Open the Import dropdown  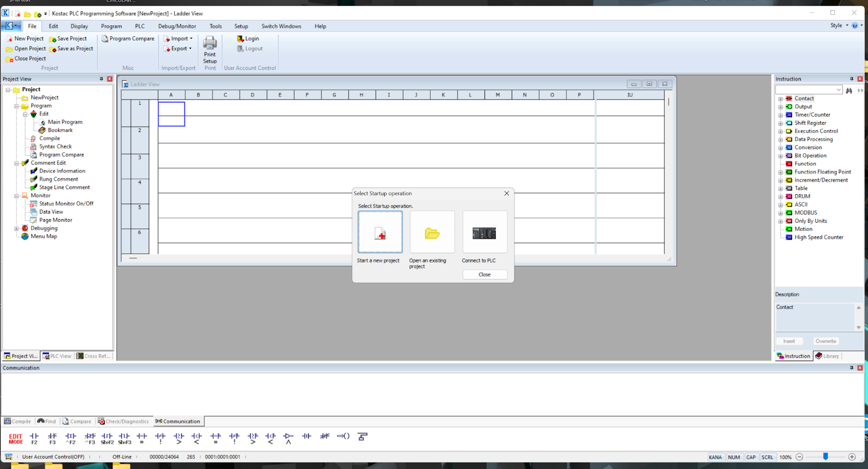coord(178,39)
